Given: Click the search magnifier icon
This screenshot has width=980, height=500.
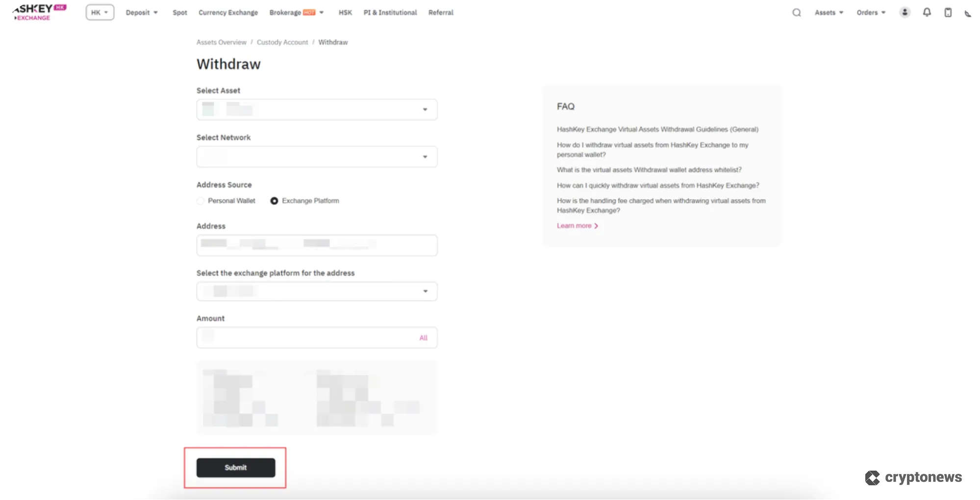Looking at the screenshot, I should tap(796, 13).
